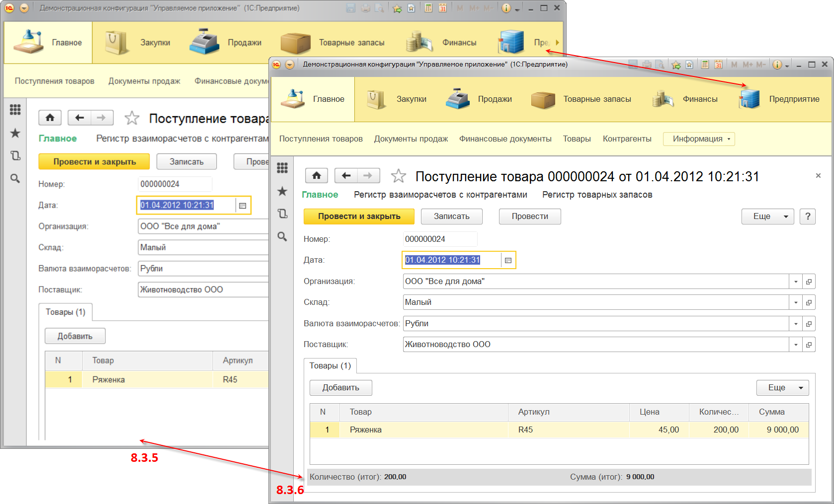The image size is (834, 504).
Task: Click Провести button in front window
Action: pyautogui.click(x=530, y=216)
